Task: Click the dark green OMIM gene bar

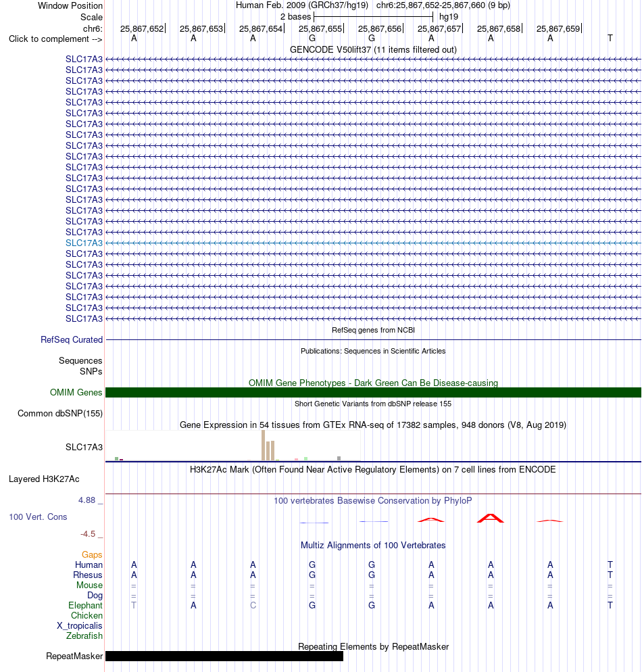Action: [x=373, y=393]
